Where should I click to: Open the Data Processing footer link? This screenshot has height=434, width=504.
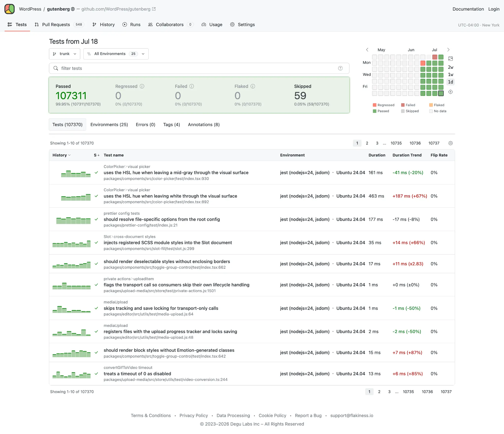click(233, 416)
